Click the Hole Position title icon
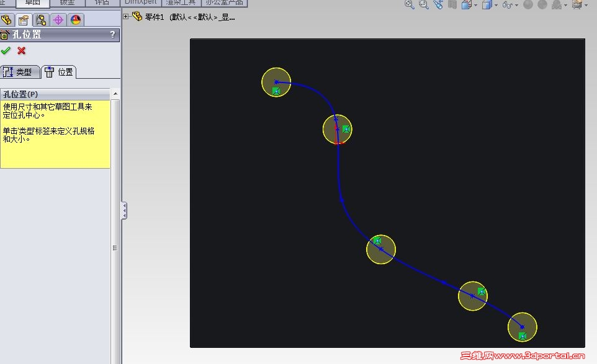 (x=4, y=35)
